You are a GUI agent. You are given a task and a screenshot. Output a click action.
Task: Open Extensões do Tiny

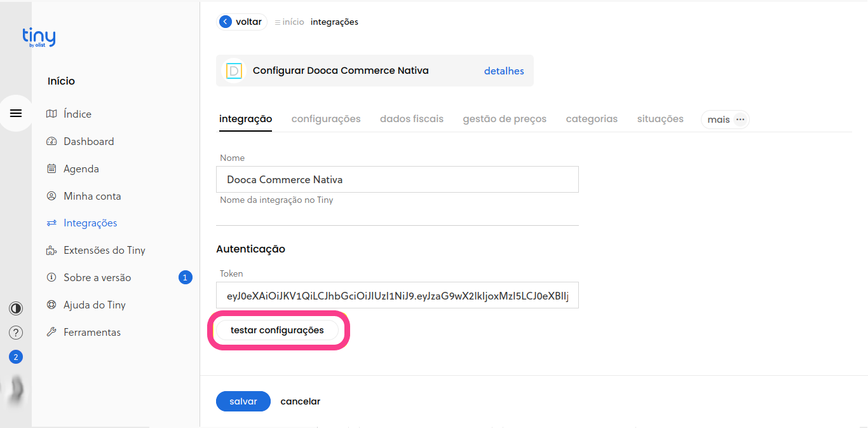click(104, 251)
